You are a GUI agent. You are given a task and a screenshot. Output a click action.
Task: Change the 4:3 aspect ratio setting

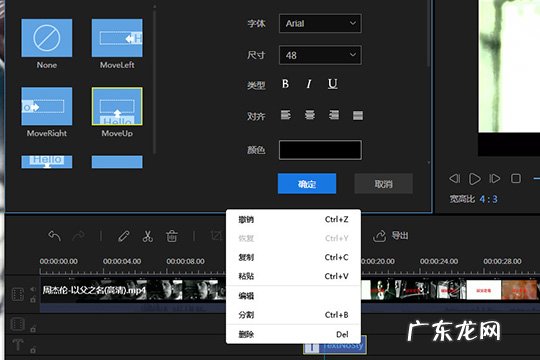click(x=488, y=199)
